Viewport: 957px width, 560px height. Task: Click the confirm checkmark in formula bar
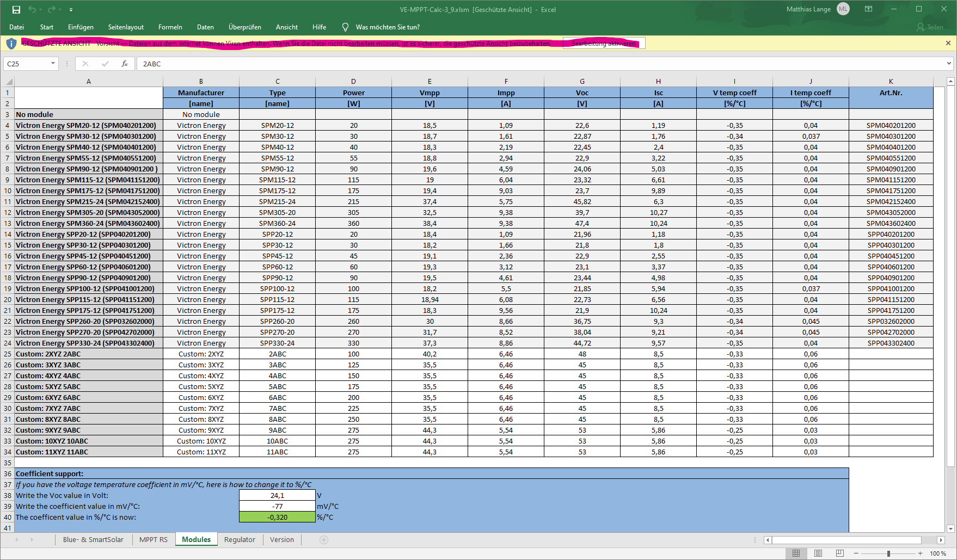coord(105,64)
